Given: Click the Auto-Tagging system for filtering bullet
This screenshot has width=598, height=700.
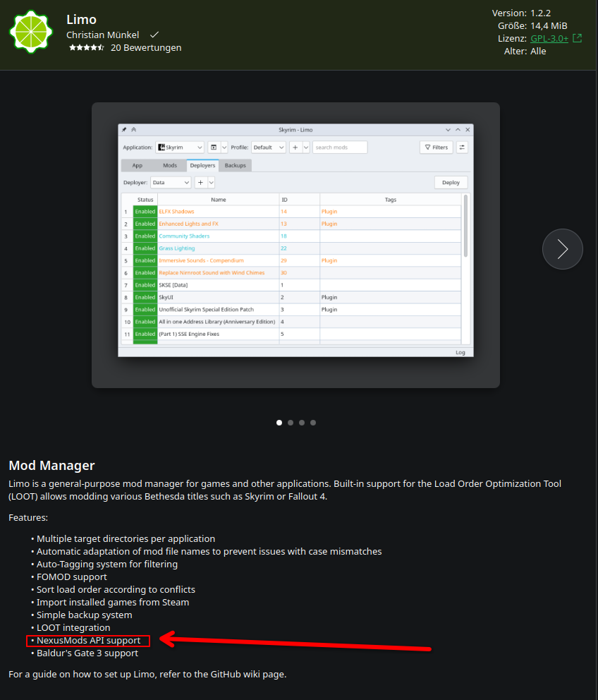Looking at the screenshot, I should click(104, 565).
